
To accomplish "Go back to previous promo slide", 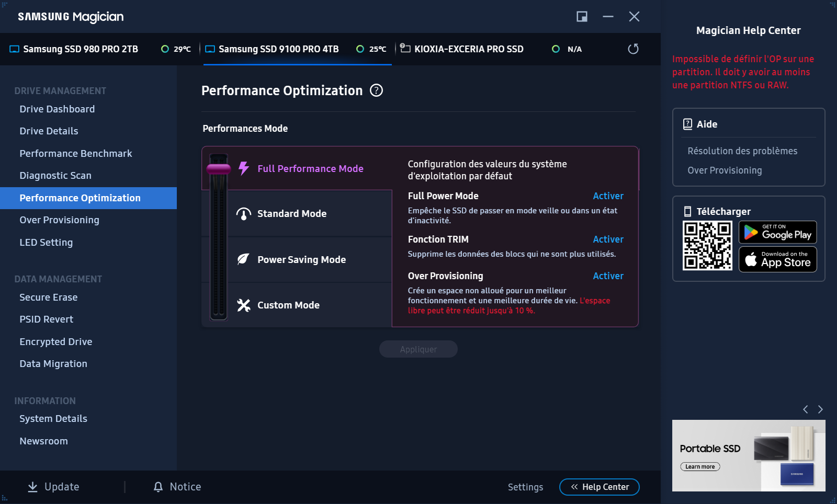I will [x=805, y=409].
